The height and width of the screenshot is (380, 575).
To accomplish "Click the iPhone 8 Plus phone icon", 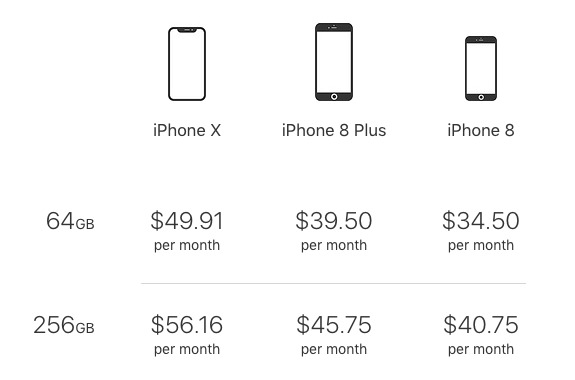I will 334,62.
